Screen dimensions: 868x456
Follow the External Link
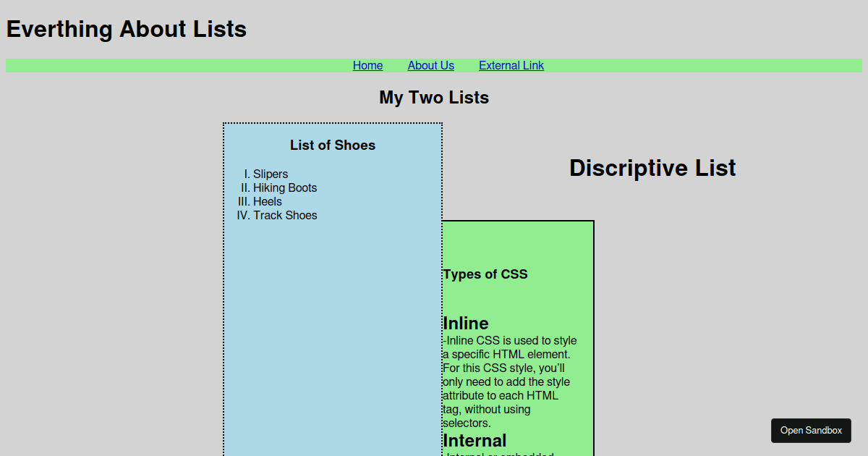click(x=511, y=65)
